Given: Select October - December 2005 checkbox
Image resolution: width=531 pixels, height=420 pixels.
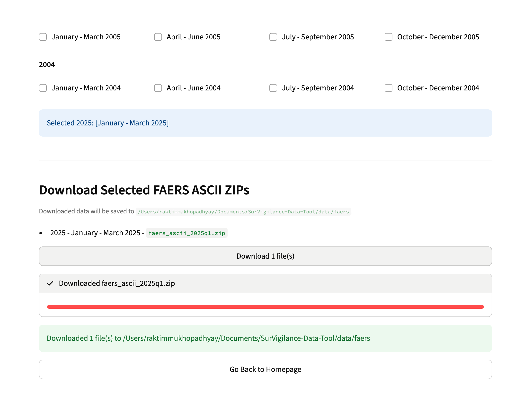Looking at the screenshot, I should click(388, 37).
